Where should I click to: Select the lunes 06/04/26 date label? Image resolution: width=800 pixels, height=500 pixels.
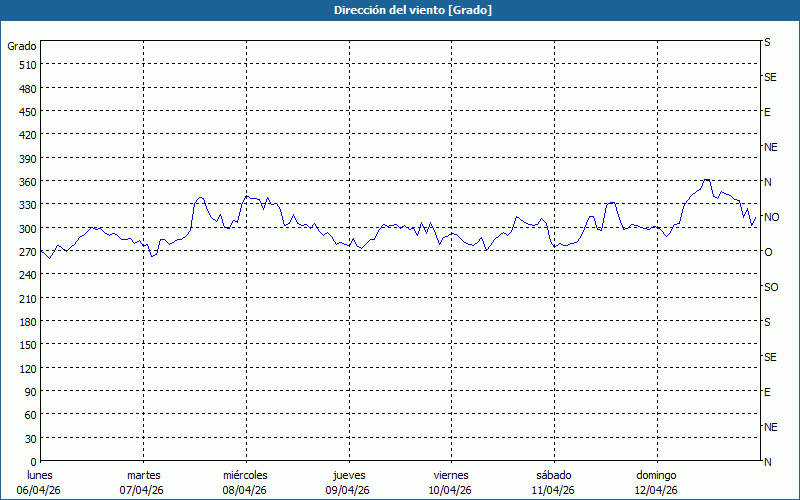point(40,482)
